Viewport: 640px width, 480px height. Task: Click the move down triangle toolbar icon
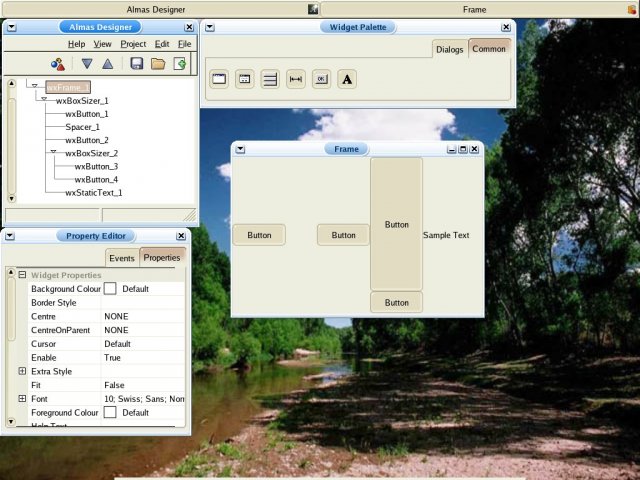pyautogui.click(x=86, y=64)
